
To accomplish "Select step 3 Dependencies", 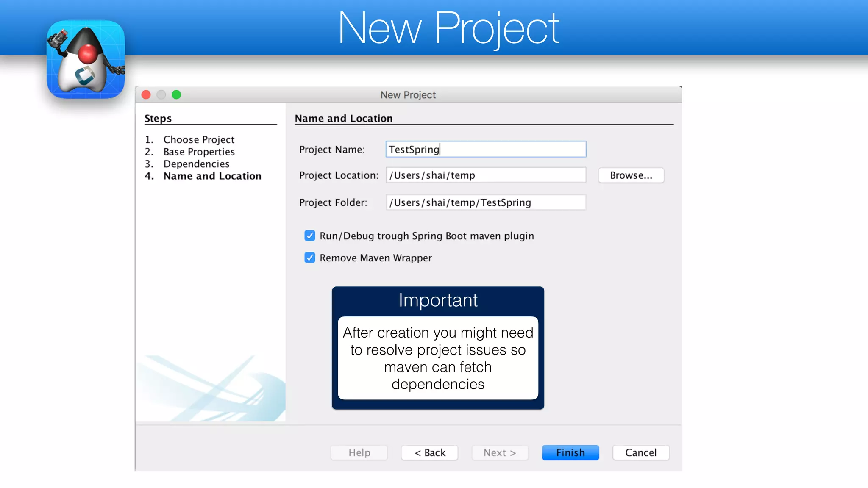I will 196,164.
